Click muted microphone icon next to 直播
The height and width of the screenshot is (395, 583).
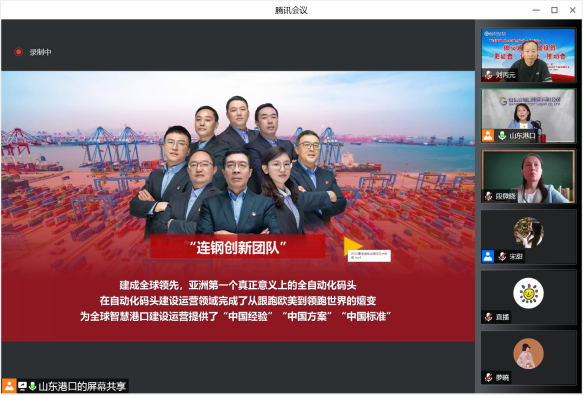pos(489,317)
